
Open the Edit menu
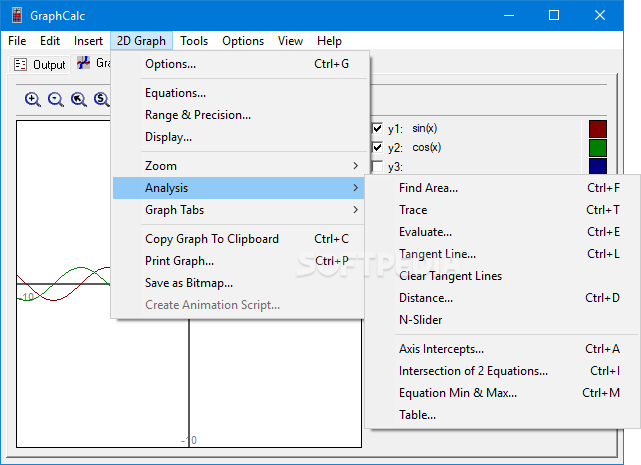tap(50, 41)
